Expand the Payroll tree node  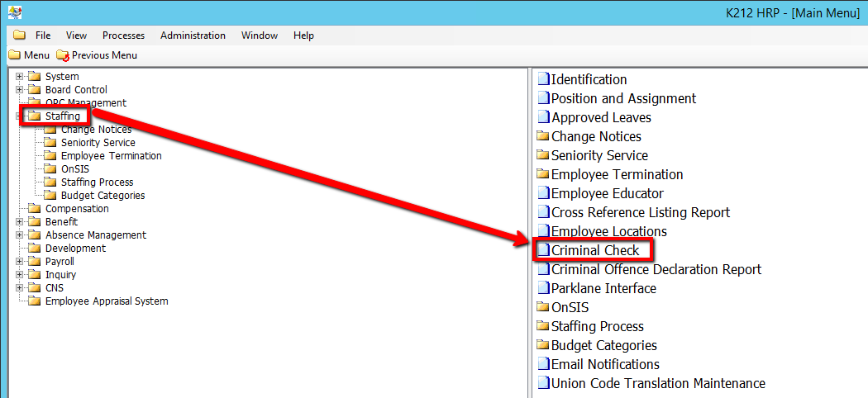click(x=19, y=262)
